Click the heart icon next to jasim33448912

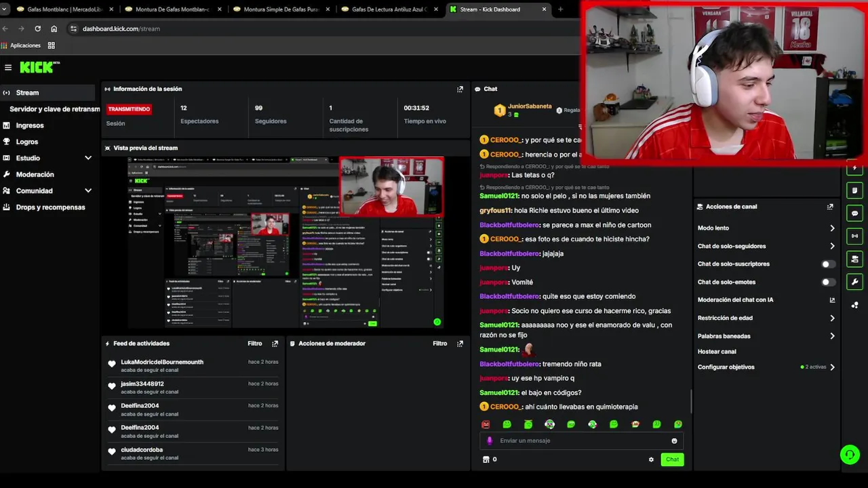click(112, 386)
